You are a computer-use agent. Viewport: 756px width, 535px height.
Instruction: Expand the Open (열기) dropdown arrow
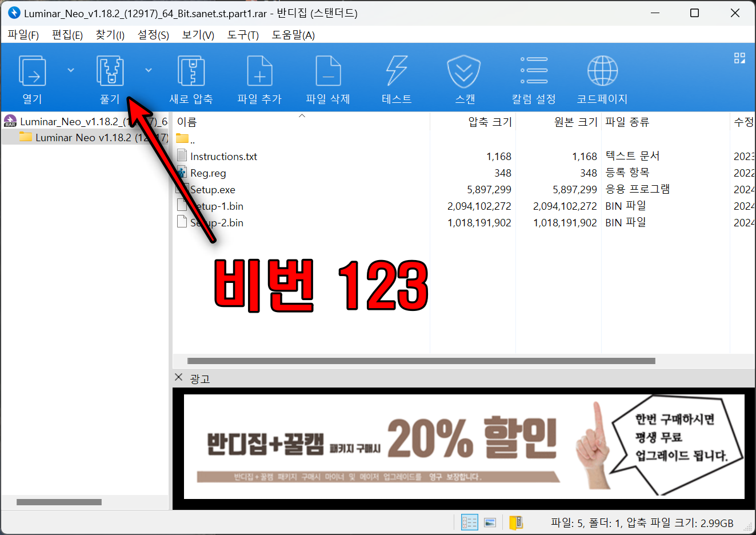tap(71, 70)
